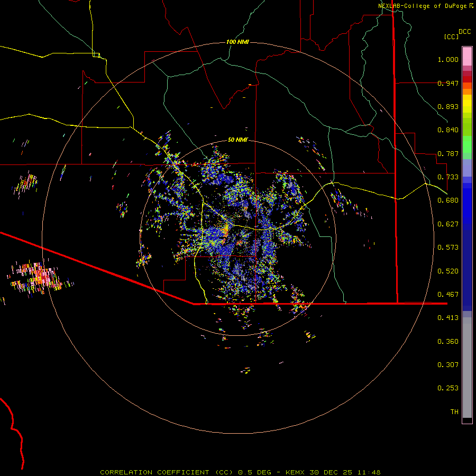Click the 0.840 color scale value

coord(448,130)
